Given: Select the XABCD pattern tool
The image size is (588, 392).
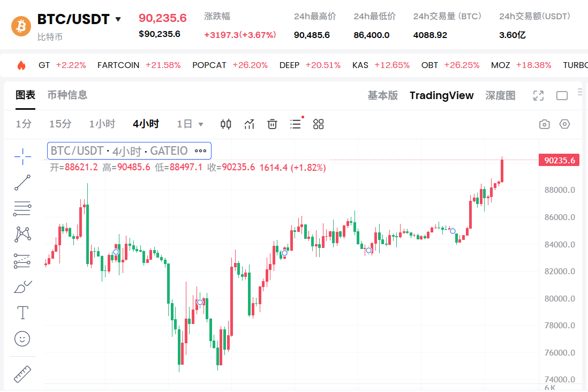Looking at the screenshot, I should pos(22,235).
